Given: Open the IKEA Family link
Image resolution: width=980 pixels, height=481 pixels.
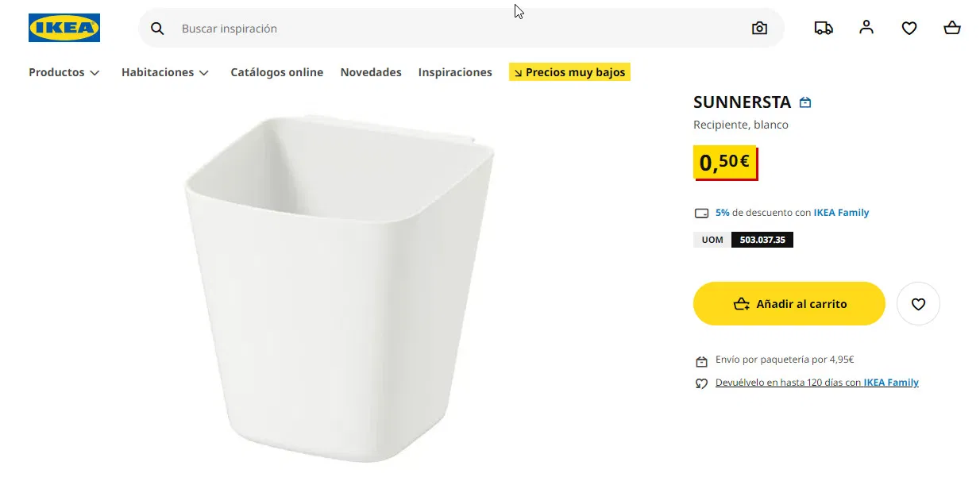Looking at the screenshot, I should click(841, 212).
